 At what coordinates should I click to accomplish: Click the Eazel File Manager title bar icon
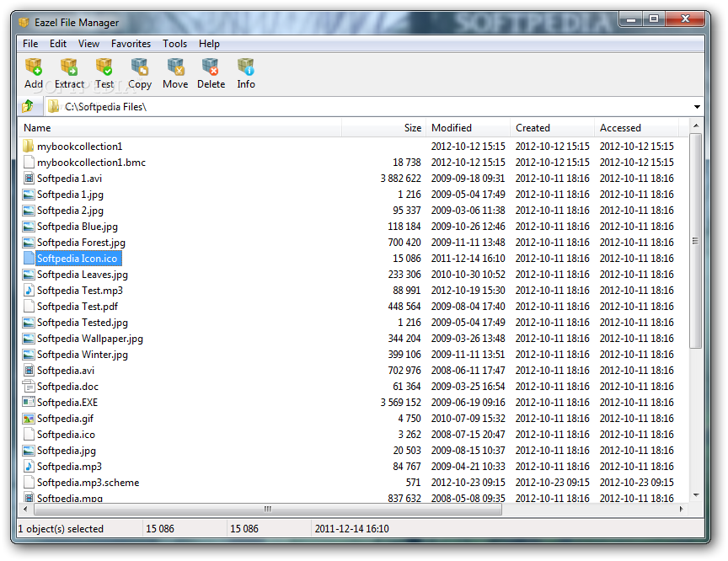click(24, 22)
